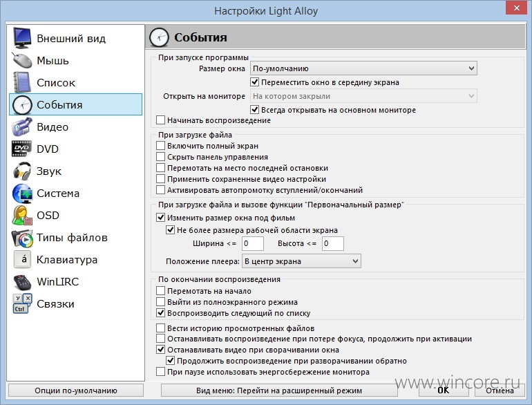This screenshot has height=405, width=532.
Task: Click the Ширина input field
Action: click(x=253, y=243)
